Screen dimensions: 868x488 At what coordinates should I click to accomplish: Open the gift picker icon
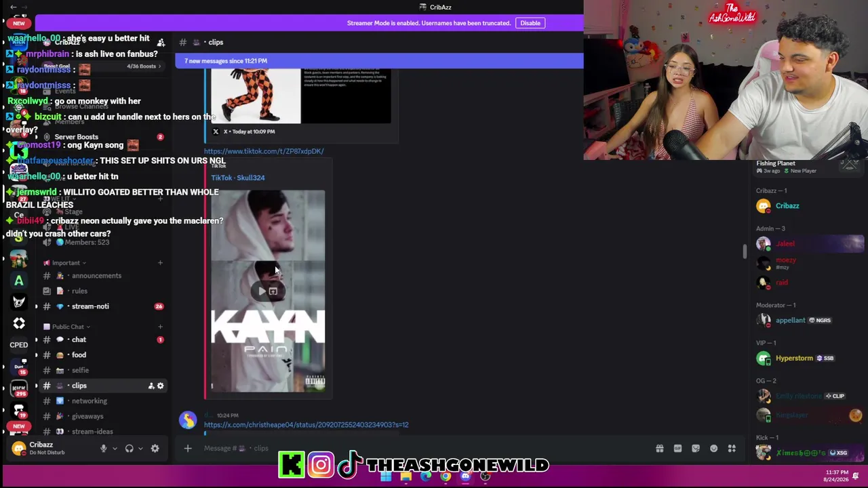click(659, 448)
